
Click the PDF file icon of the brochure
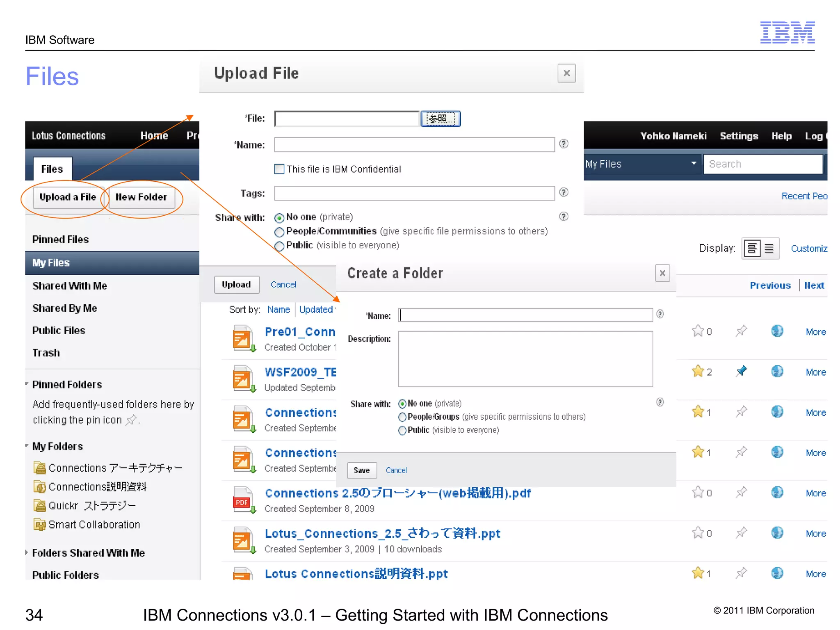(244, 500)
